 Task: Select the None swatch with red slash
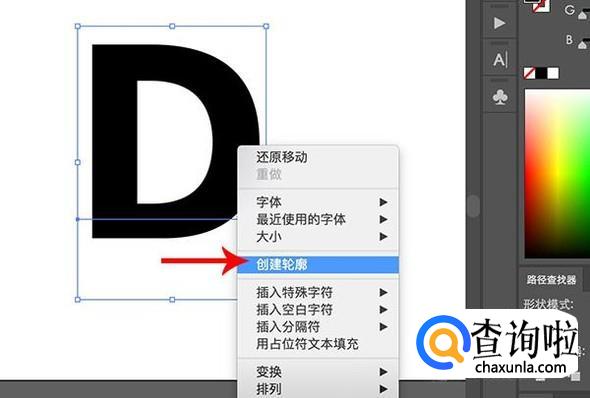point(529,73)
